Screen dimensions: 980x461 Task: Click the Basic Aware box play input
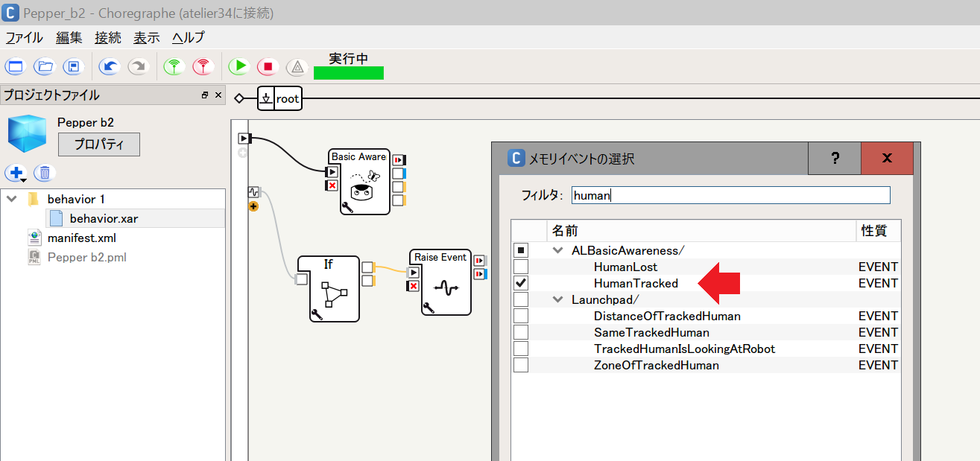point(332,173)
